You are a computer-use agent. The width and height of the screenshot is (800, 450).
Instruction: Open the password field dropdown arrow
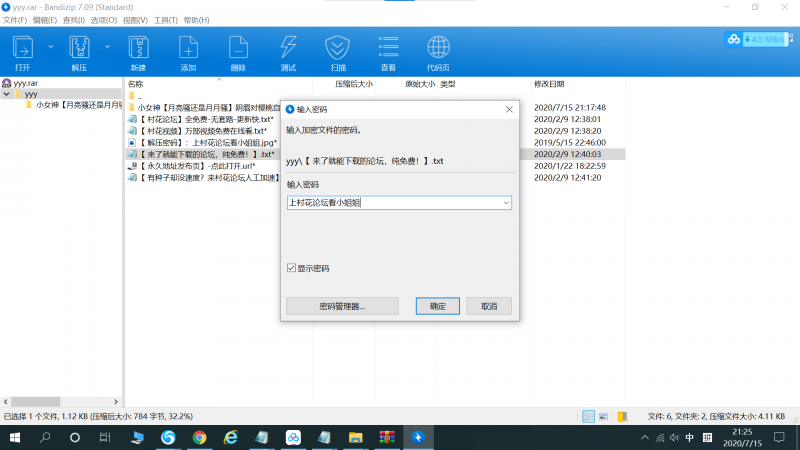tap(506, 203)
